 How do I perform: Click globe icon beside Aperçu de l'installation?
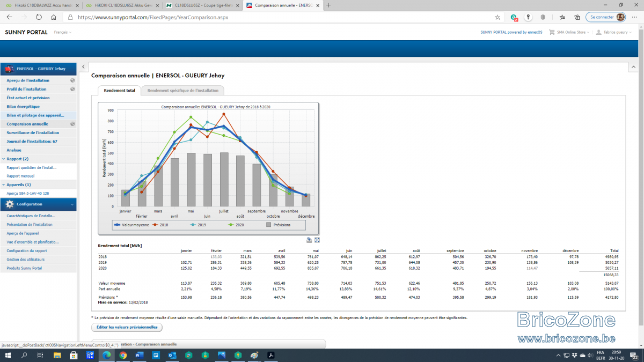click(x=72, y=80)
